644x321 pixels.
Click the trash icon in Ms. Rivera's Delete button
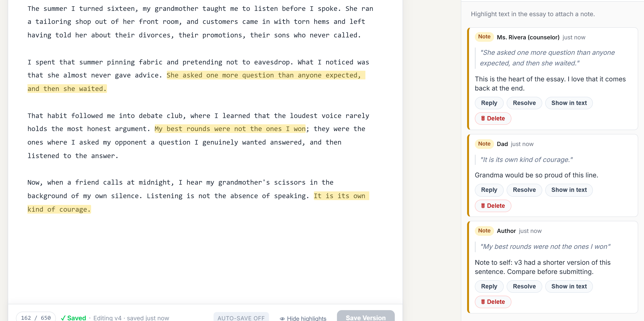click(x=483, y=118)
